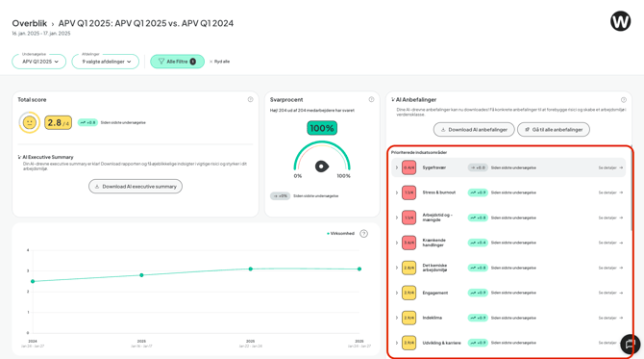Open help icon on Svarprocent card

[371, 99]
